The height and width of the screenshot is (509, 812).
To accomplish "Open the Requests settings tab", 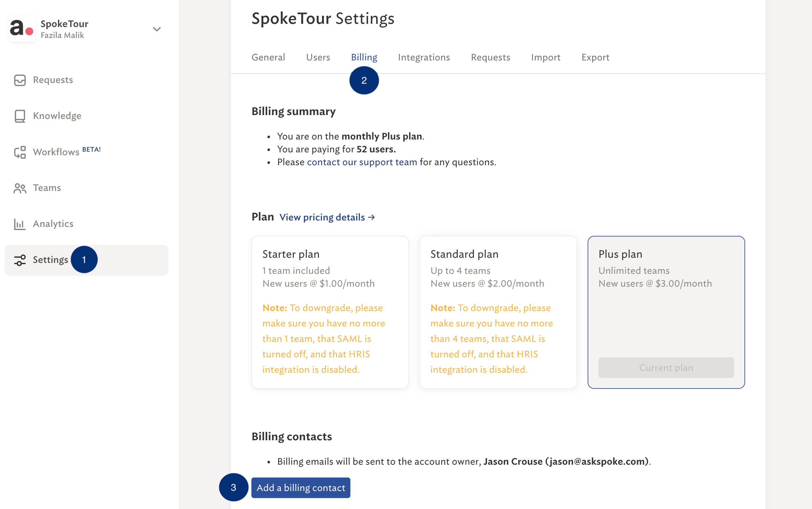I will pyautogui.click(x=490, y=57).
